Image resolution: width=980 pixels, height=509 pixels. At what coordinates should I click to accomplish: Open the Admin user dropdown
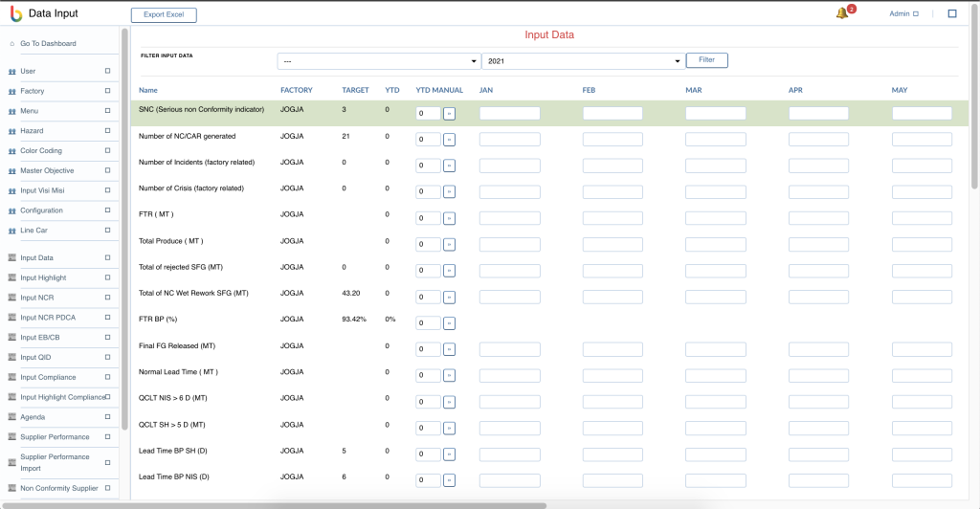pyautogui.click(x=903, y=13)
